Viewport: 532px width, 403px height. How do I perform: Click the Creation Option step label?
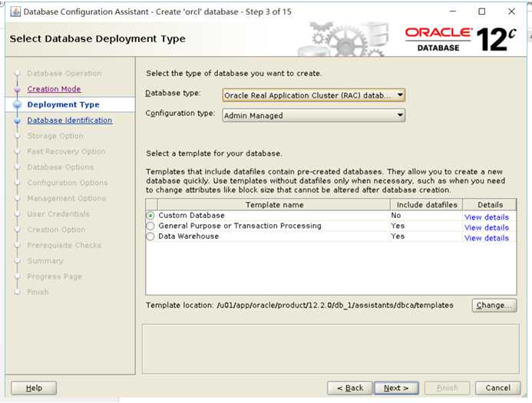56,230
